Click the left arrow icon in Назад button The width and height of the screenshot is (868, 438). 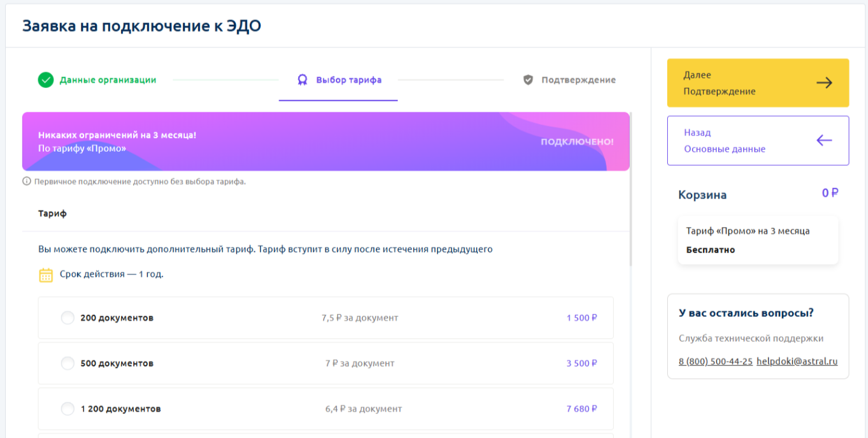tap(825, 140)
